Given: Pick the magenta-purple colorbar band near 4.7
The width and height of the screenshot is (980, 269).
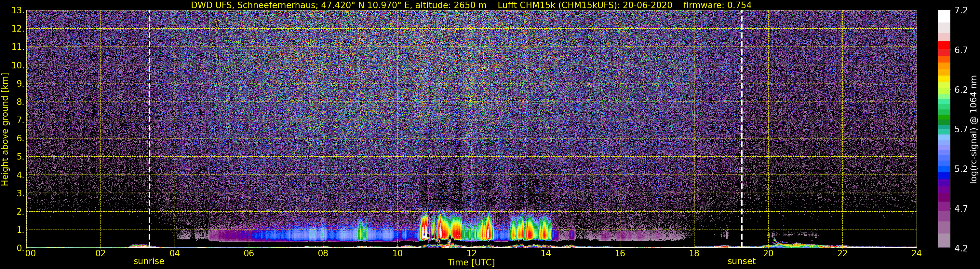Looking at the screenshot, I should click(x=944, y=206).
